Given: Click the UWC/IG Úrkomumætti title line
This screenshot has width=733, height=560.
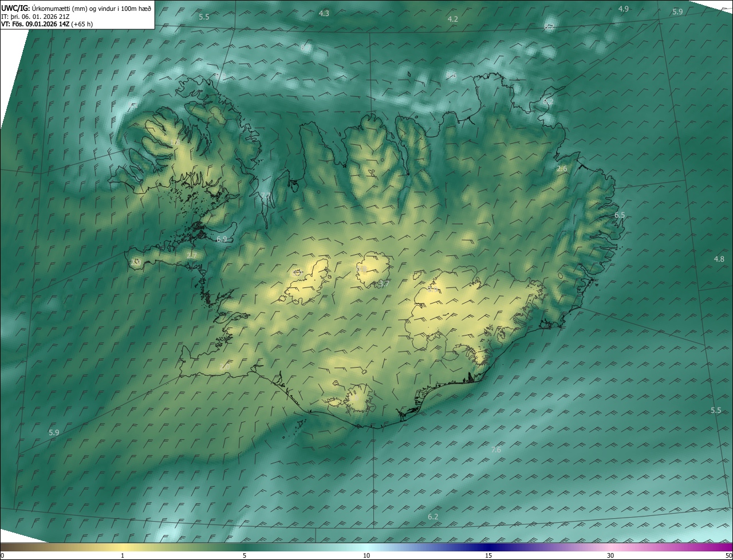Looking at the screenshot, I should tap(76, 7).
